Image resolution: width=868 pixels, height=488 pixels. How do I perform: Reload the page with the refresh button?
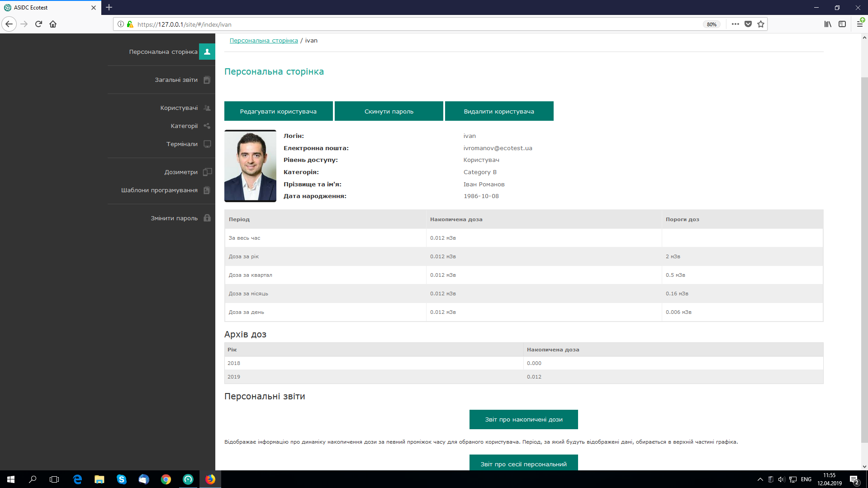tap(38, 24)
